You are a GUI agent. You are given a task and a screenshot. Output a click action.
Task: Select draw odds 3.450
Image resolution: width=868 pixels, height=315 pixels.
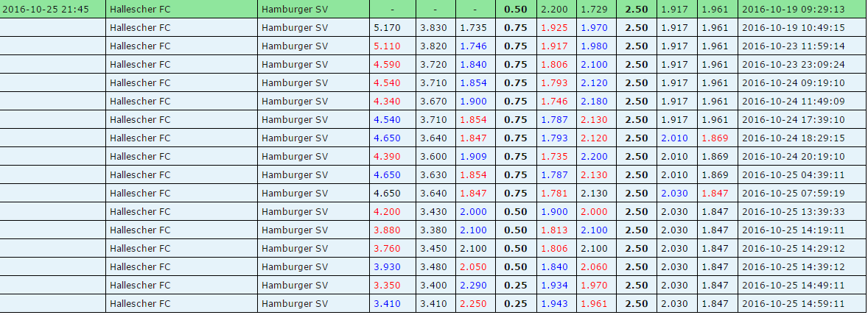click(x=433, y=249)
